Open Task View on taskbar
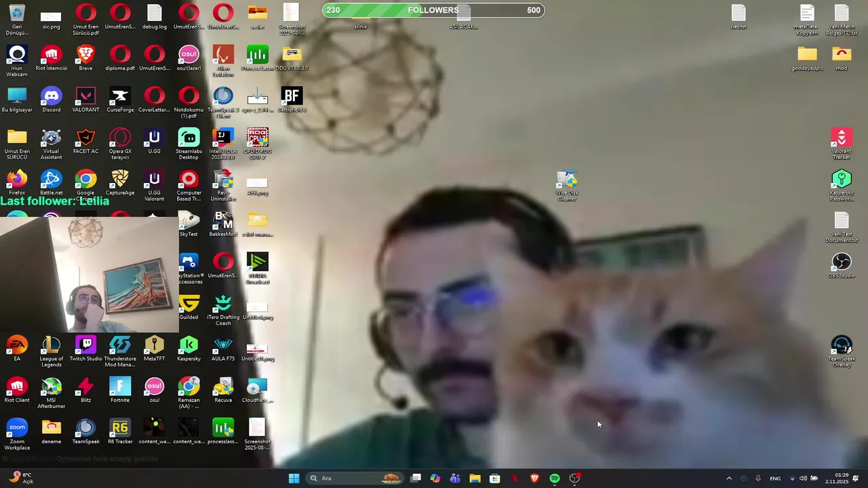 [416, 479]
